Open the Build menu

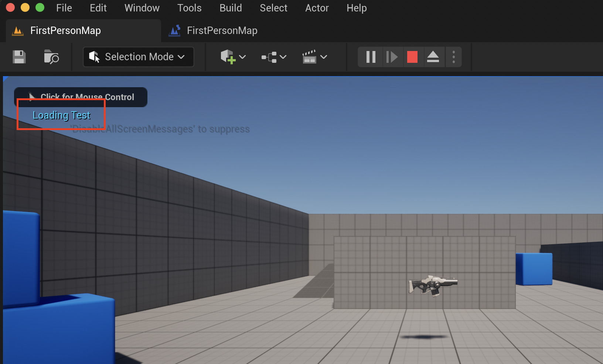pyautogui.click(x=231, y=8)
